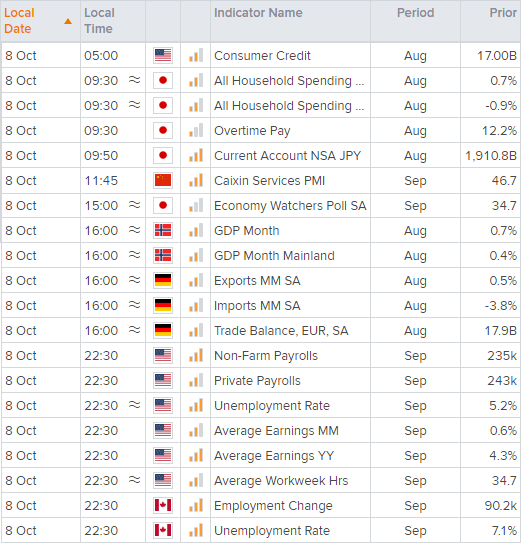The height and width of the screenshot is (543, 521).
Task: Open the Non-Farm Payrolls indicator
Action: 266,356
